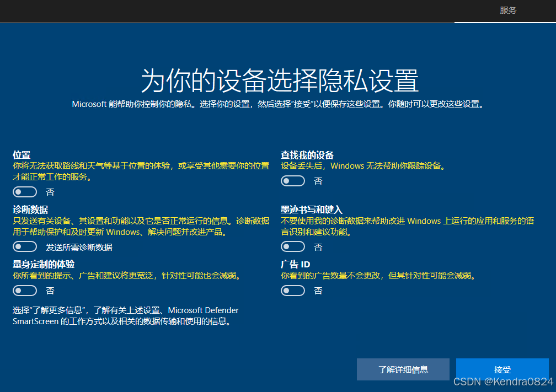The width and height of the screenshot is (556, 392).
Task: Enable 墨迹书写和键入 inking and typing
Action: tap(293, 246)
